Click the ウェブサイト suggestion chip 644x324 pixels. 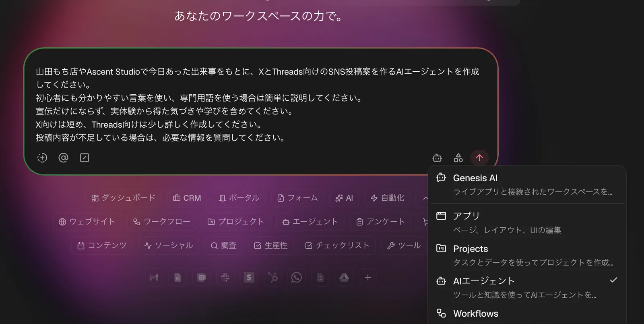pyautogui.click(x=87, y=222)
